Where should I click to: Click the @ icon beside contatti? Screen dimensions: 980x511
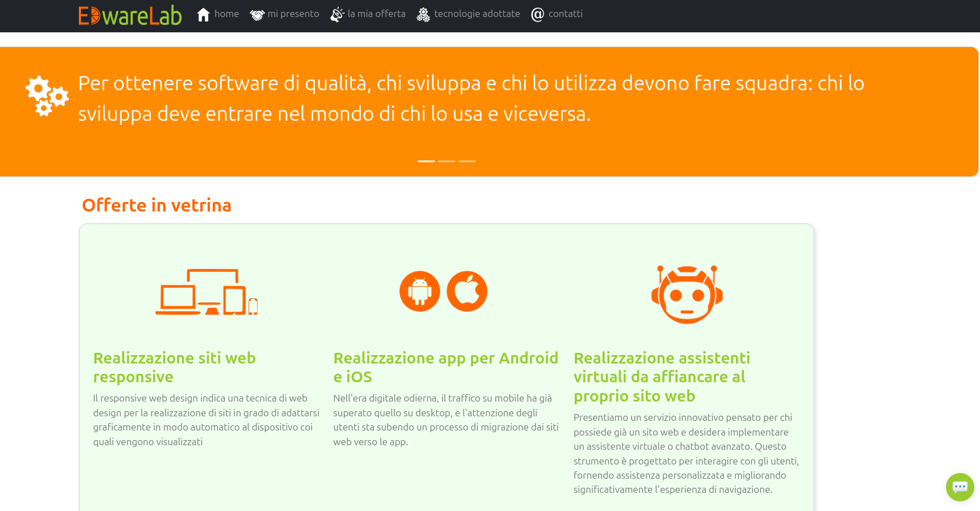click(x=537, y=15)
